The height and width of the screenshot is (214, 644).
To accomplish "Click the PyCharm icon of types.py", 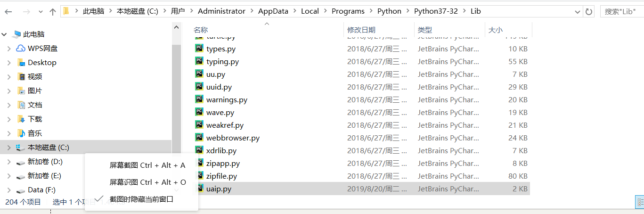I will pyautogui.click(x=199, y=49).
